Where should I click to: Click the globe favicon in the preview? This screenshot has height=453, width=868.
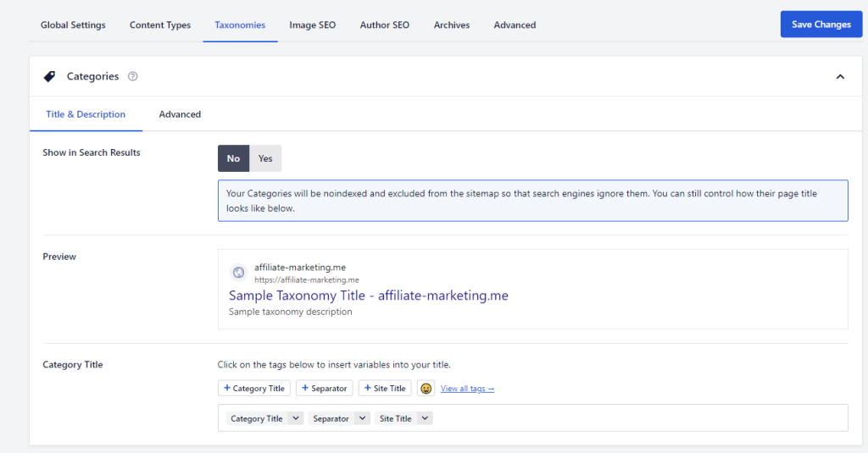pyautogui.click(x=238, y=273)
